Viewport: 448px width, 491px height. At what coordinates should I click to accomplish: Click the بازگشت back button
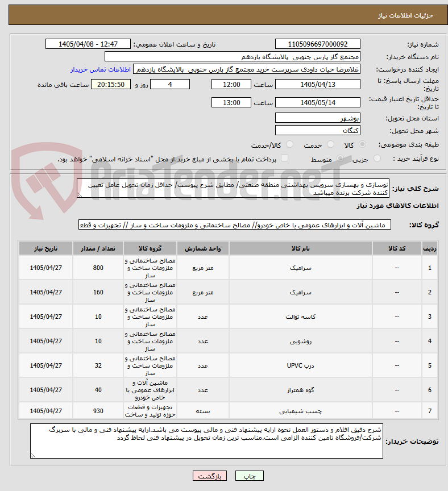point(210,476)
